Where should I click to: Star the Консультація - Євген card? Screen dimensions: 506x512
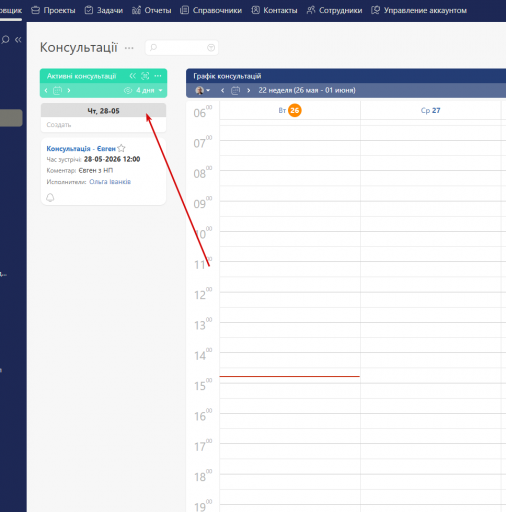121,148
